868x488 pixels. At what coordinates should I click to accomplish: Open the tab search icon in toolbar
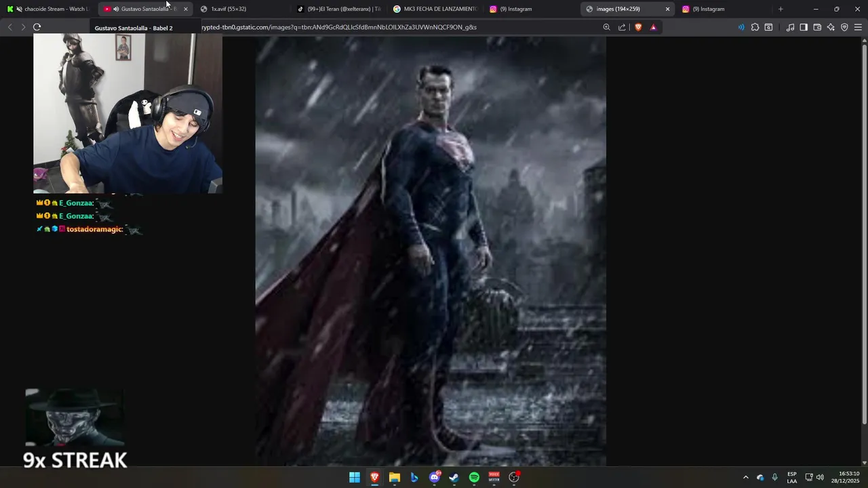point(768,27)
